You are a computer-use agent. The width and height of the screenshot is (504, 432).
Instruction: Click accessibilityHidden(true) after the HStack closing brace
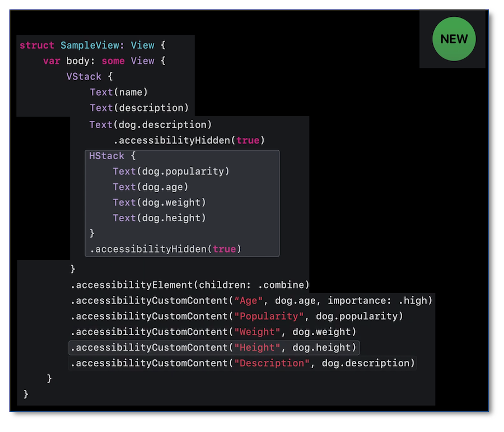click(x=165, y=249)
